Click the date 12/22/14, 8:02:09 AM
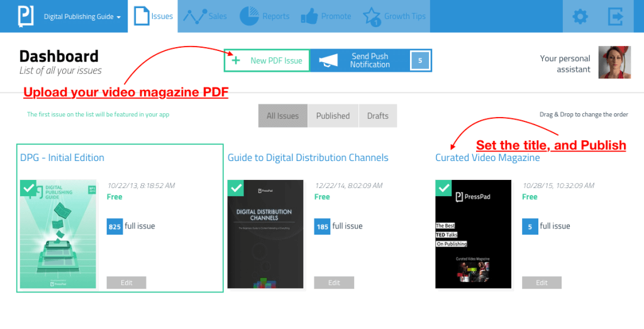 (x=348, y=186)
